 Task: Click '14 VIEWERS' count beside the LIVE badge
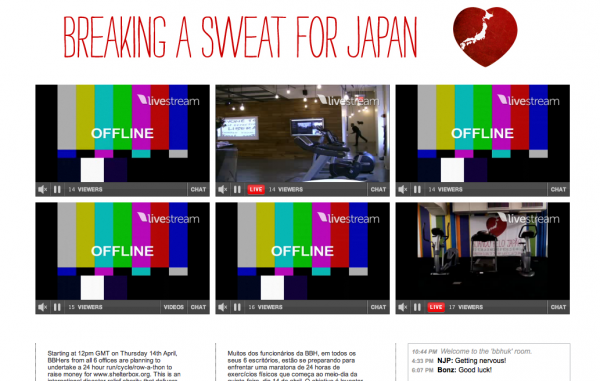[x=286, y=189]
